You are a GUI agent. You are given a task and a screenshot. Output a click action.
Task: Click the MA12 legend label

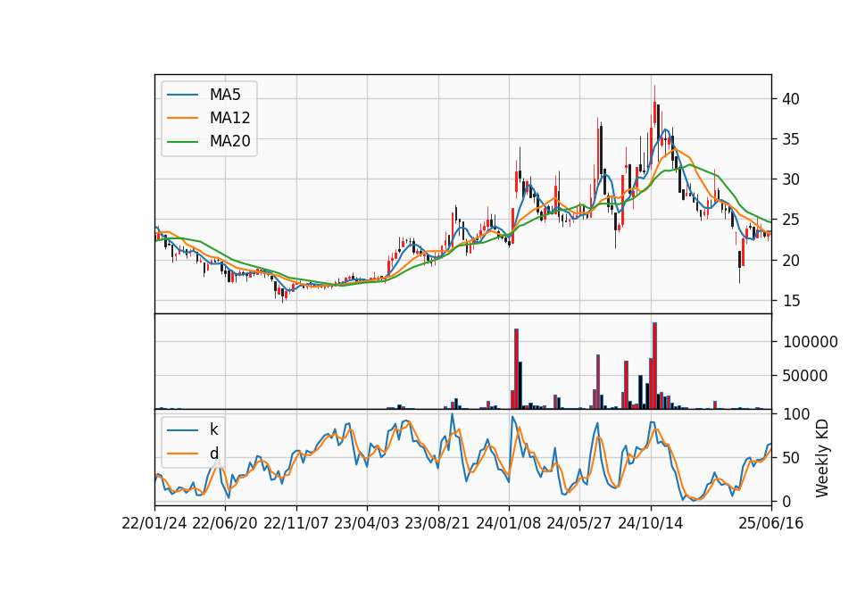point(229,118)
